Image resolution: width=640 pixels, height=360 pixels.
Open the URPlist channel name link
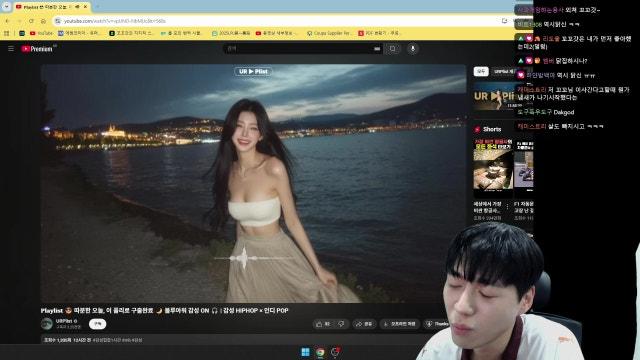pos(64,321)
